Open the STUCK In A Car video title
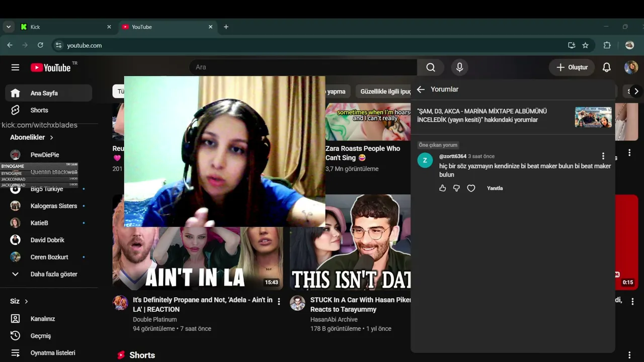 click(360, 305)
